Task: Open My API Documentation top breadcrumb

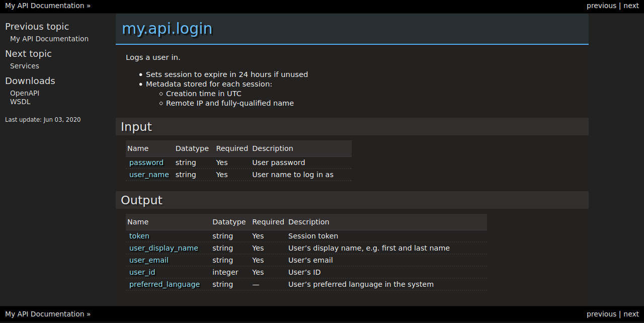Action: (x=44, y=6)
